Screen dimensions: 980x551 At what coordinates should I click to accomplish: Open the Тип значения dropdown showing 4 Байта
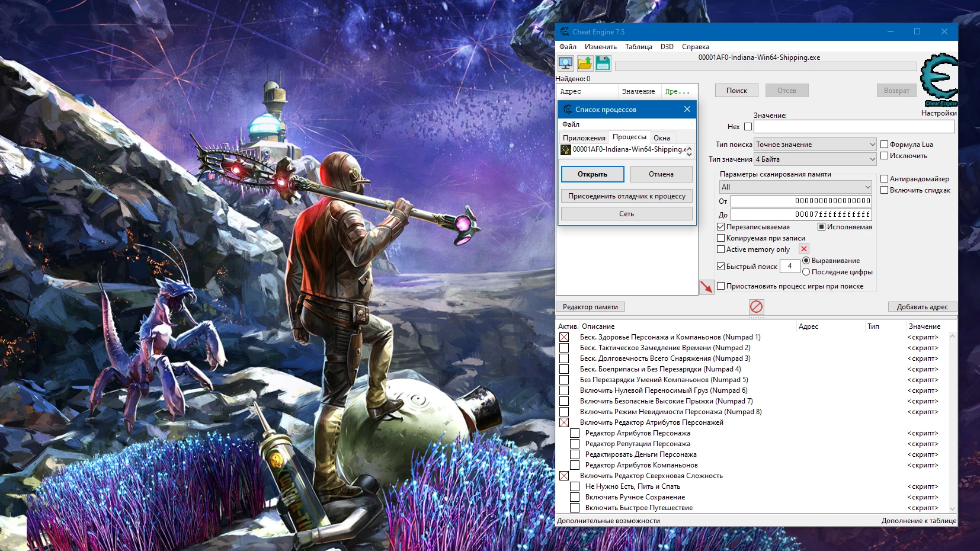(815, 159)
